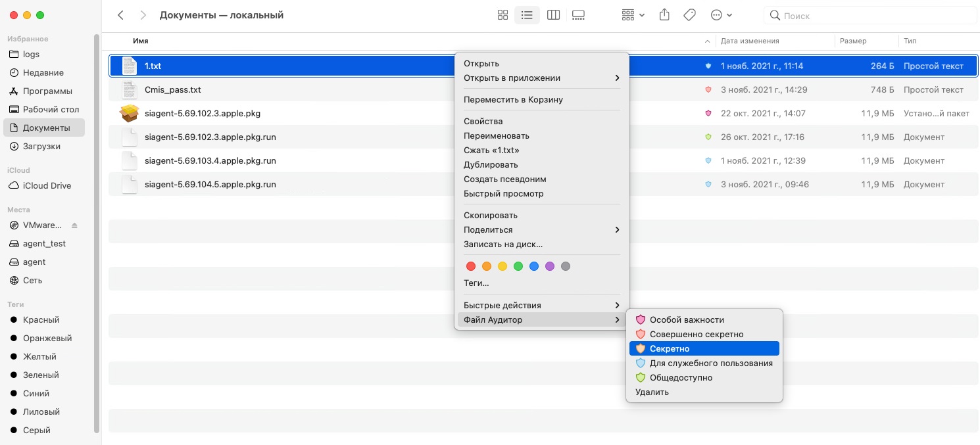
Task: Click the Share toolbar icon
Action: (x=664, y=15)
